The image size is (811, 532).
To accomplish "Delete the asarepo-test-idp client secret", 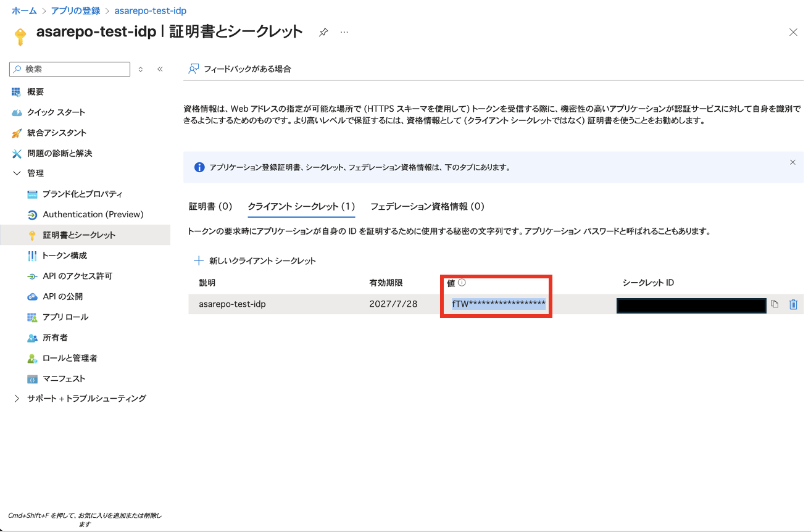I will point(794,304).
